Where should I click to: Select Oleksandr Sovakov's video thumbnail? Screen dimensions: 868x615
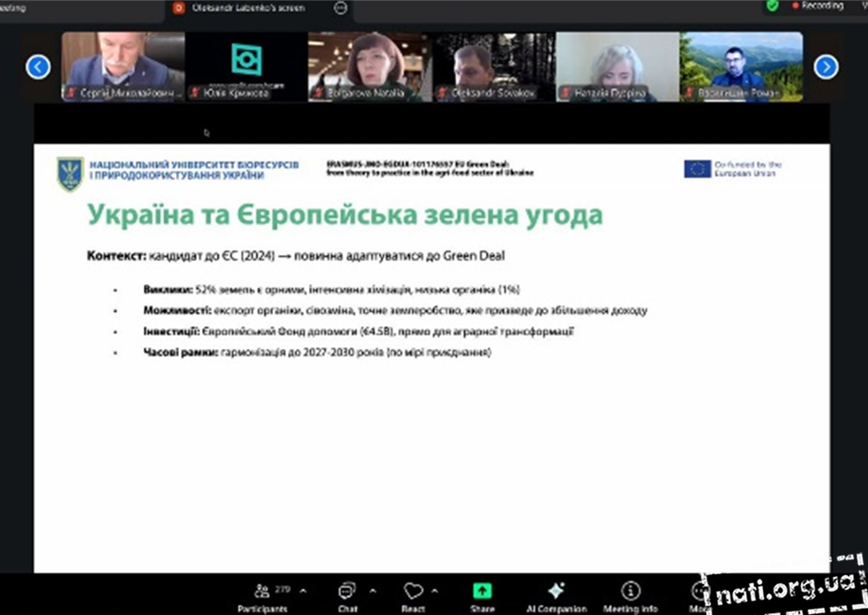493,66
